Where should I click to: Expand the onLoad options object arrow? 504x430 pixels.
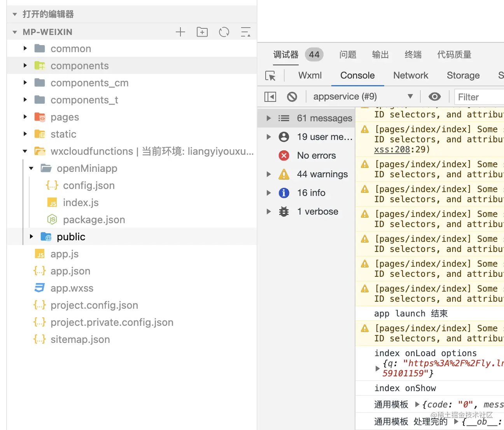377,368
